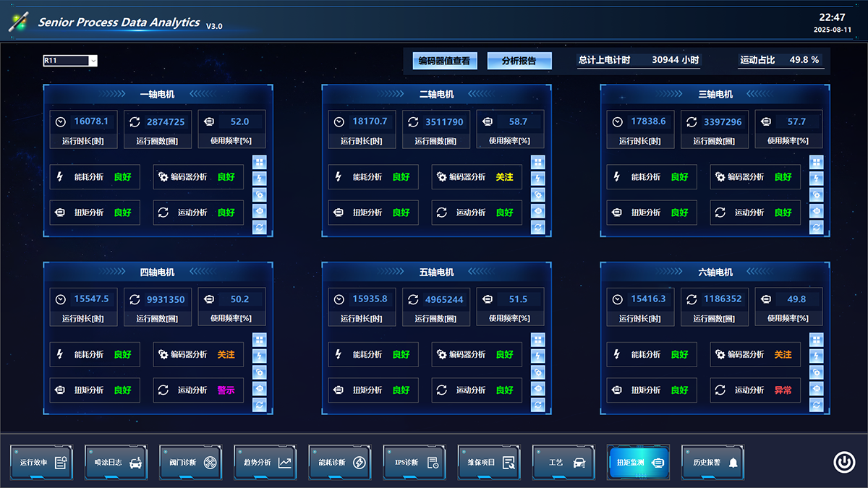
Task: Select gear encoder side icon in 三轴电机 panel
Action: tap(816, 195)
